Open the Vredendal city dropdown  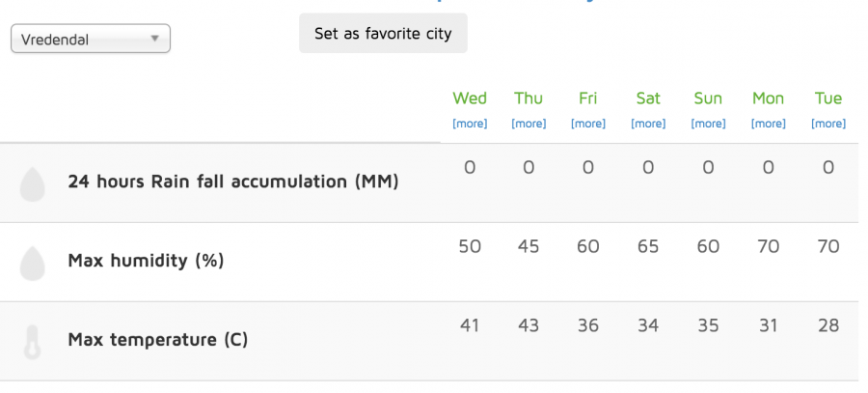pos(91,39)
